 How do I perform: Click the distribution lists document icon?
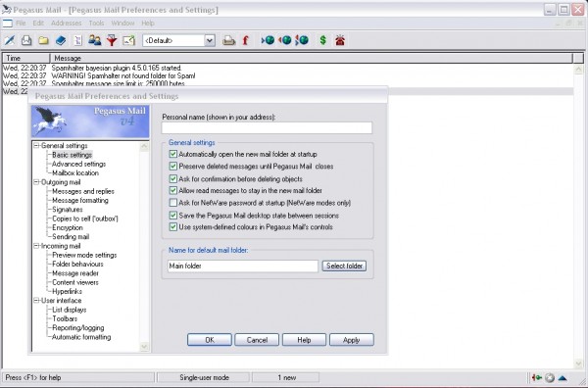[77, 40]
